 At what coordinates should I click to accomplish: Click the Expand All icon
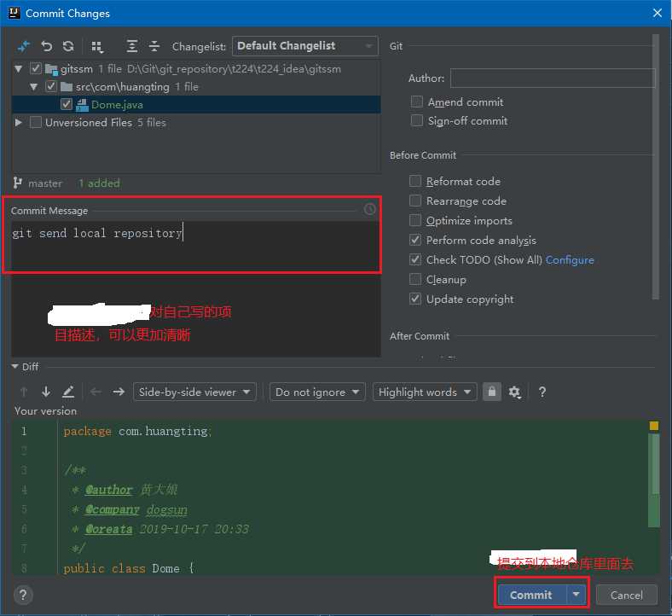coord(132,46)
